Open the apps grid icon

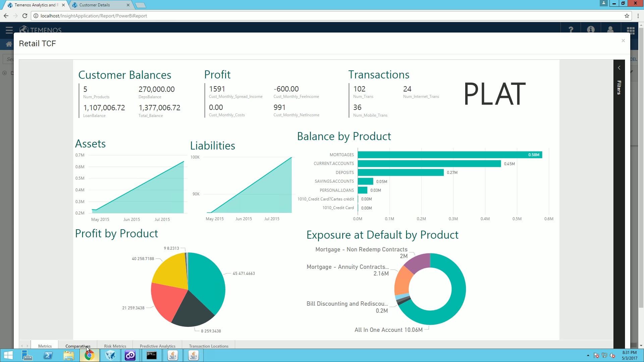[631, 30]
